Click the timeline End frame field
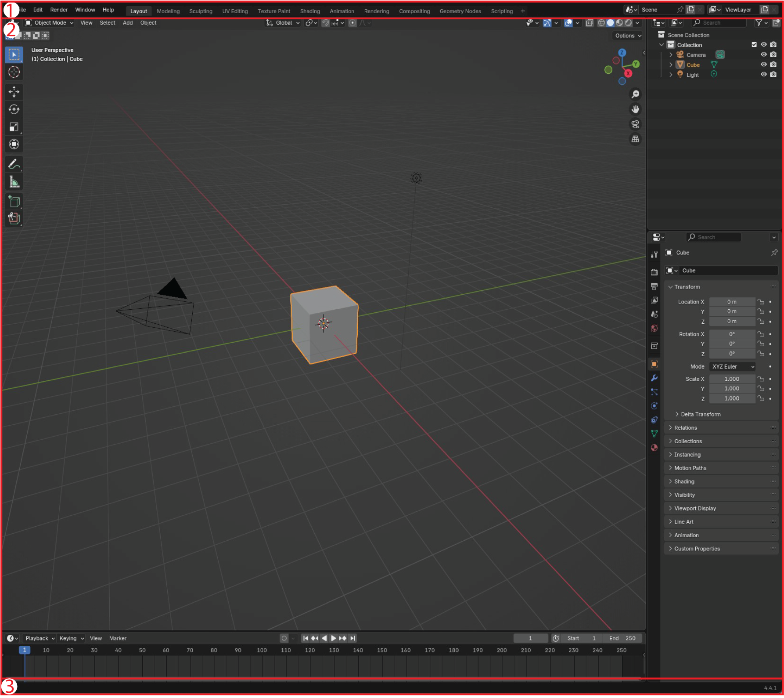The width and height of the screenshot is (784, 698). 622,639
